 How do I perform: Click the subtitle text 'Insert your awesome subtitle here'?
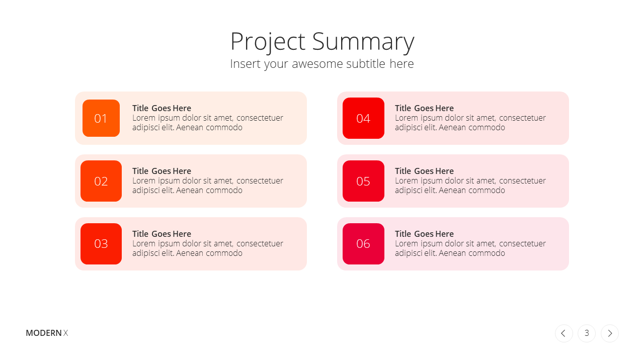pyautogui.click(x=322, y=64)
